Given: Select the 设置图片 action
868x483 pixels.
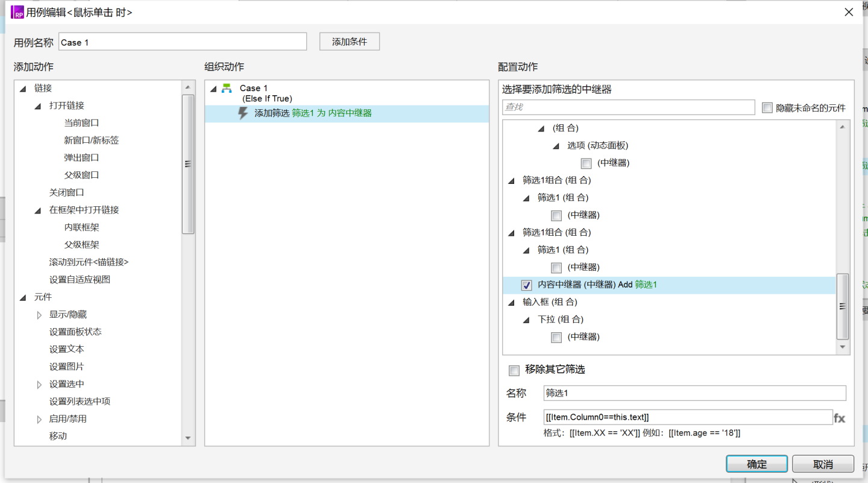Looking at the screenshot, I should pyautogui.click(x=66, y=367).
